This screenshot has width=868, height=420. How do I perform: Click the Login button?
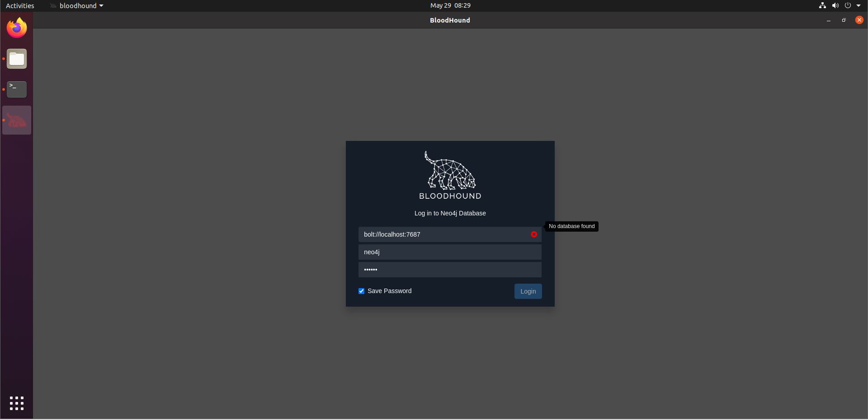pyautogui.click(x=528, y=291)
